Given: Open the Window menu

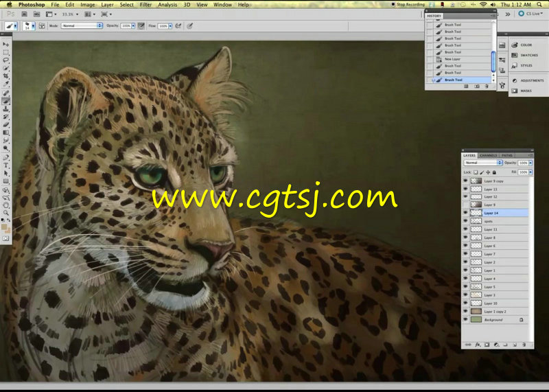Looking at the screenshot, I should point(222,5).
